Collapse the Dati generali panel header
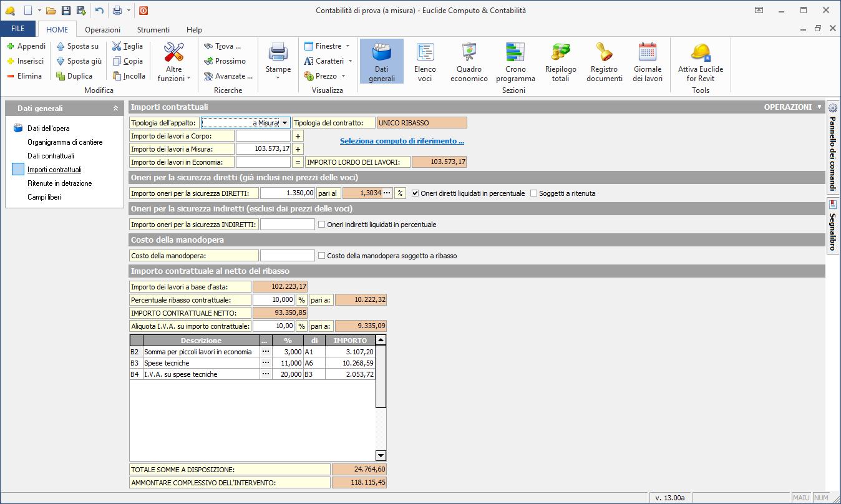 click(115, 109)
